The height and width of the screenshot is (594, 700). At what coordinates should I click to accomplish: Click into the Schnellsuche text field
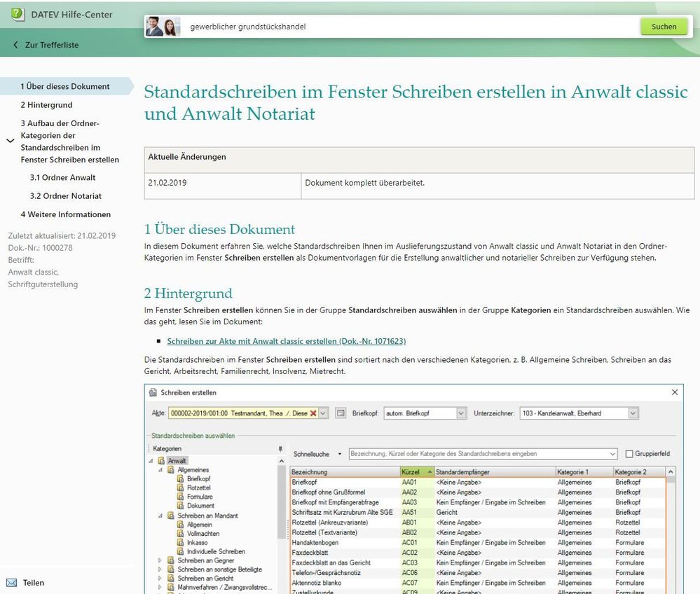pyautogui.click(x=479, y=454)
